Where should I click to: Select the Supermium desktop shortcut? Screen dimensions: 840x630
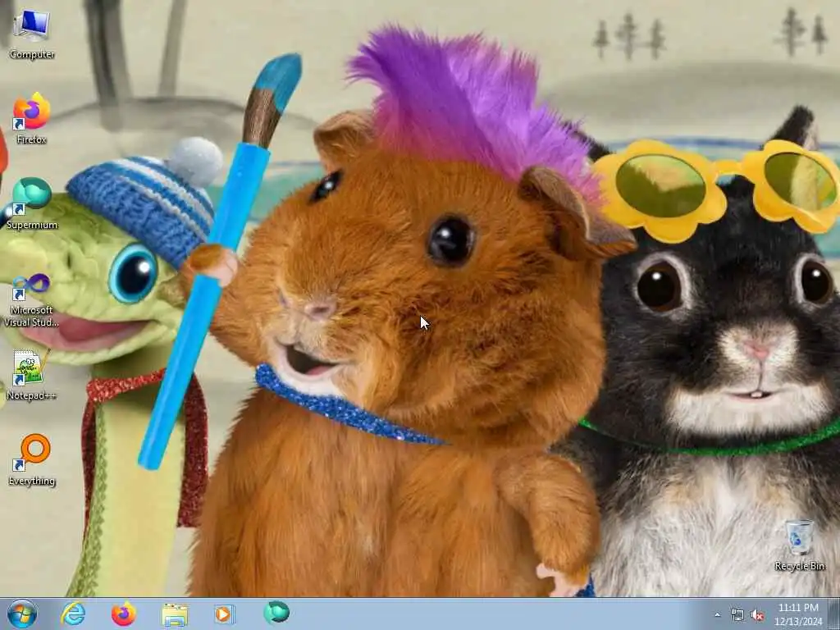(x=32, y=203)
